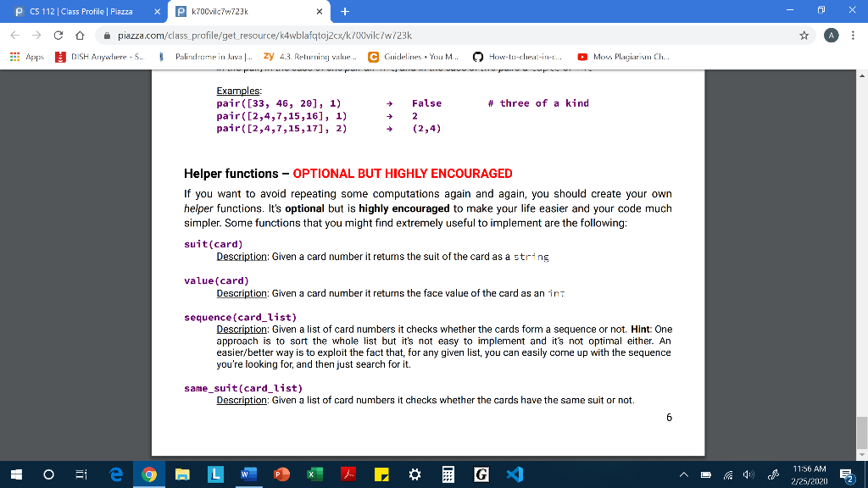Click page number 6

(669, 417)
